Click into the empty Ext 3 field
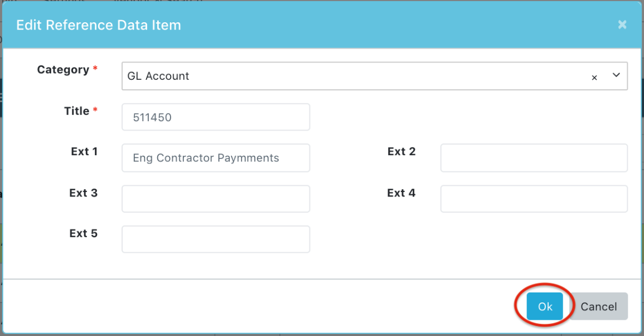The image size is (644, 336). 216,199
